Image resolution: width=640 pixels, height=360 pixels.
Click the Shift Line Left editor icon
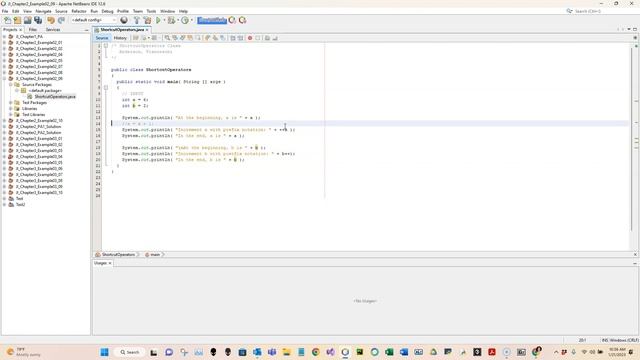tap(233, 38)
